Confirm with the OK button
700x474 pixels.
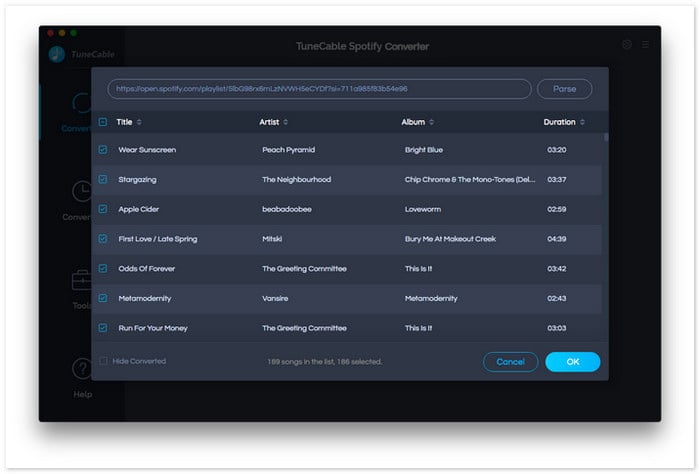573,362
